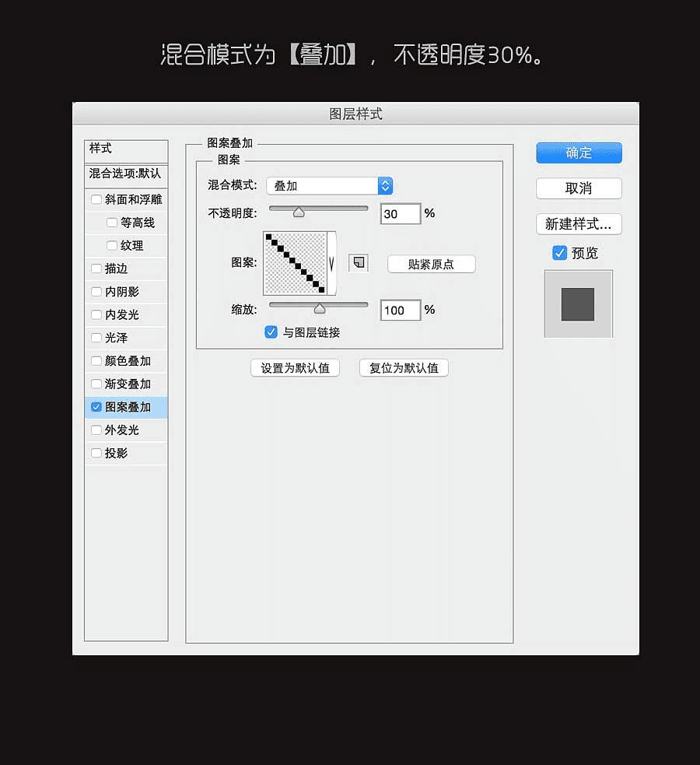This screenshot has width=700, height=765.
Task: Select the 颜色叠加 style label
Action: [x=128, y=360]
